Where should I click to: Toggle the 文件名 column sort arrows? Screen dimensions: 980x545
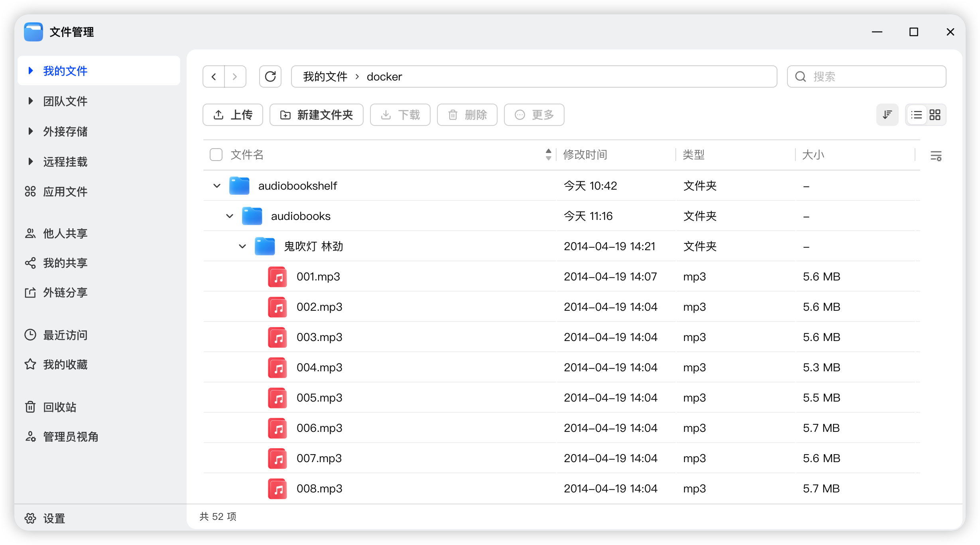click(549, 155)
